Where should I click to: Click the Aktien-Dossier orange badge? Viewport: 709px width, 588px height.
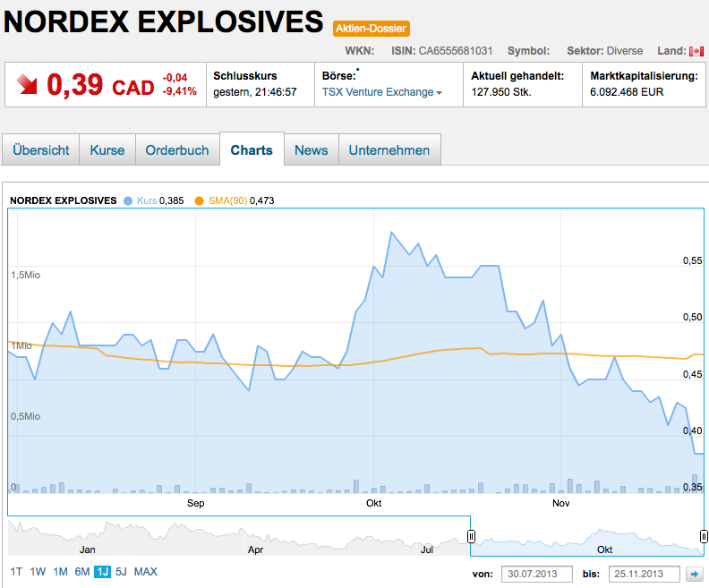click(x=372, y=29)
